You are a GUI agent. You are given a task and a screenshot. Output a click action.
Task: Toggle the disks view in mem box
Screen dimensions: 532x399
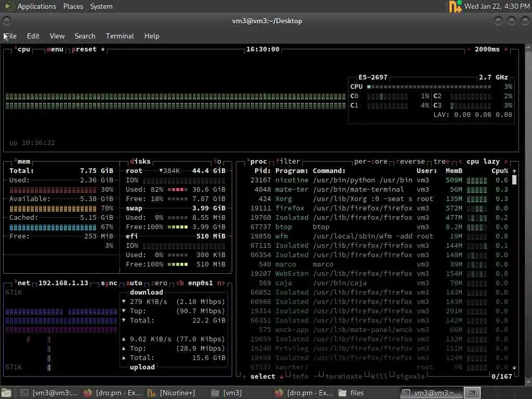(x=140, y=161)
